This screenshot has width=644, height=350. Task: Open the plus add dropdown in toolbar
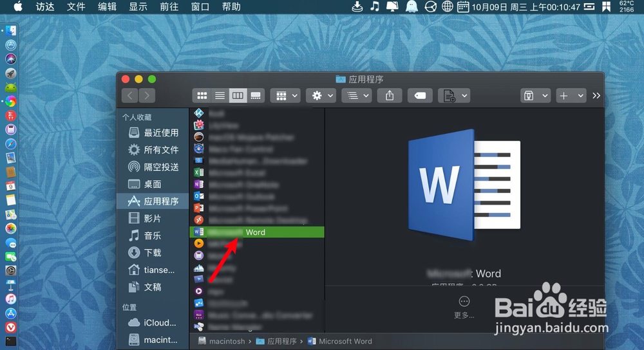(571, 96)
